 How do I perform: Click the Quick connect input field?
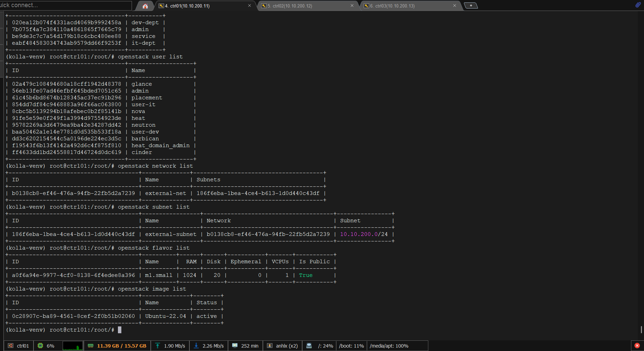66,5
